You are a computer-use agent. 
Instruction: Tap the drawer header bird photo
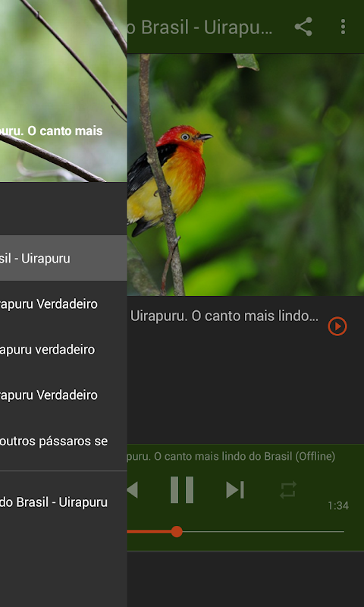pos(64,91)
